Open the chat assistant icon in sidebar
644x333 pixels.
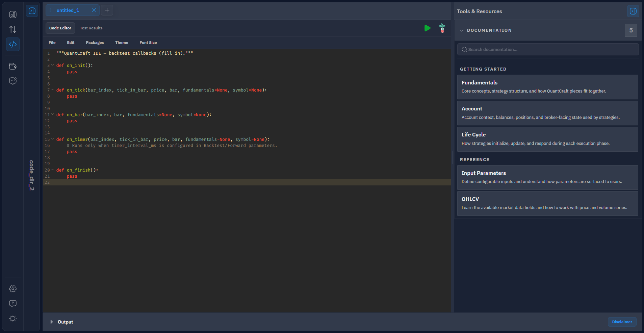coord(13,81)
